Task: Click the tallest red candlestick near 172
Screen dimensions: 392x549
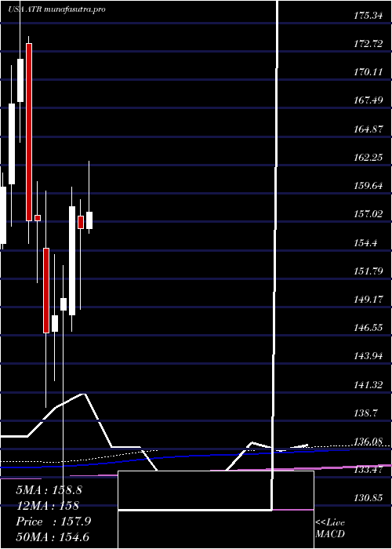Action: click(x=29, y=132)
